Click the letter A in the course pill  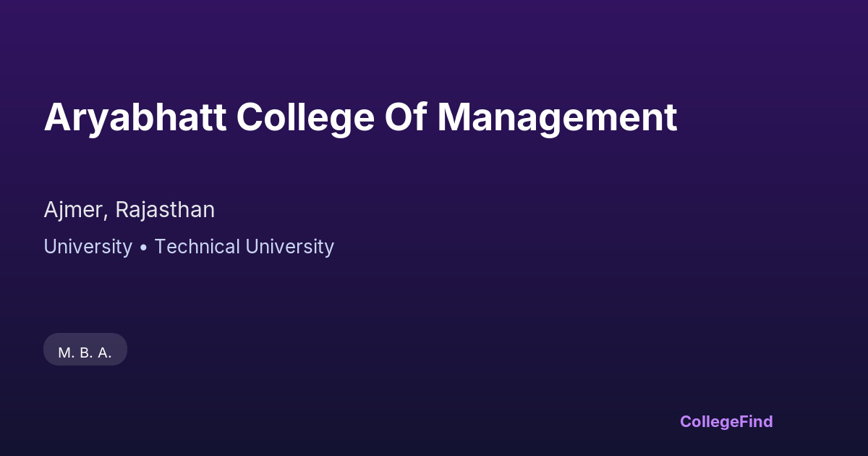click(x=104, y=352)
